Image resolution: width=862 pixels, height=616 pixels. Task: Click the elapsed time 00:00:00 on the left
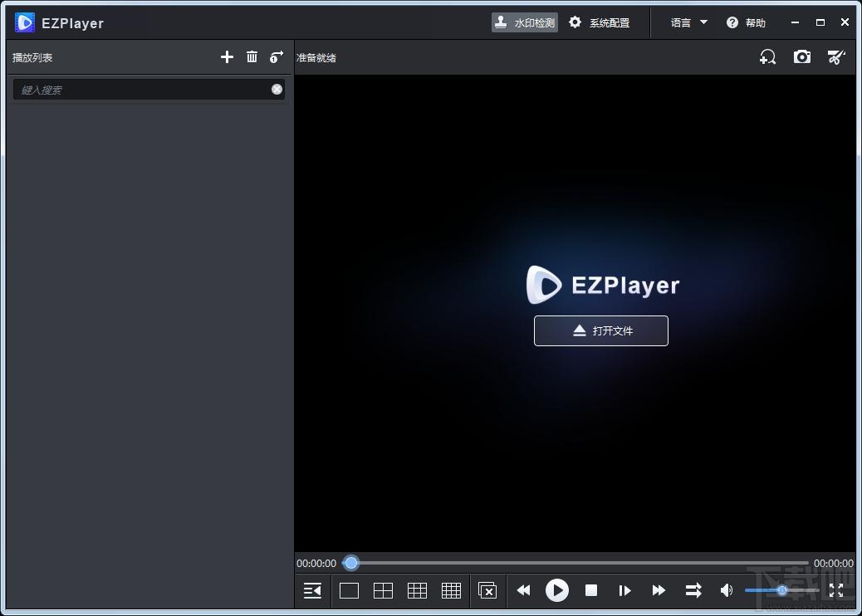(x=316, y=563)
